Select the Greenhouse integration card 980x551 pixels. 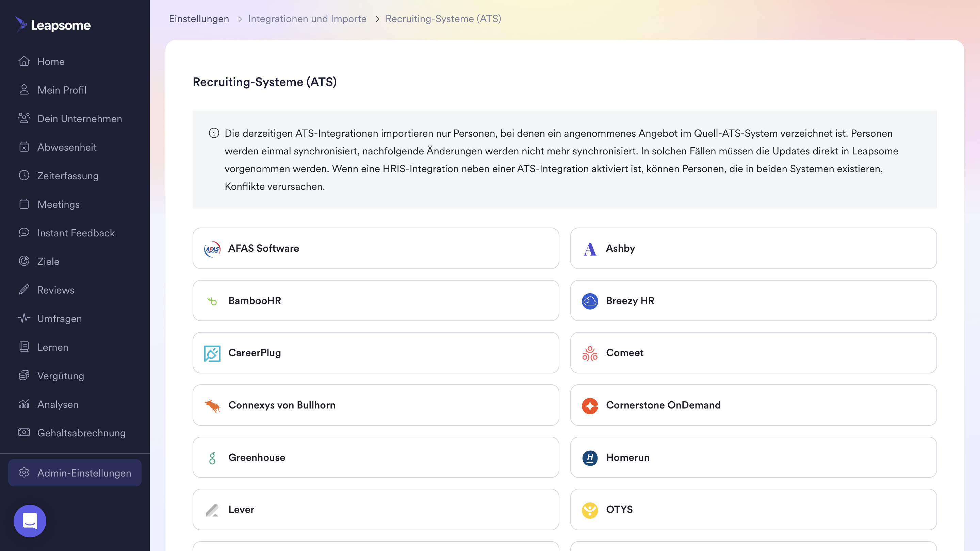[x=376, y=457]
